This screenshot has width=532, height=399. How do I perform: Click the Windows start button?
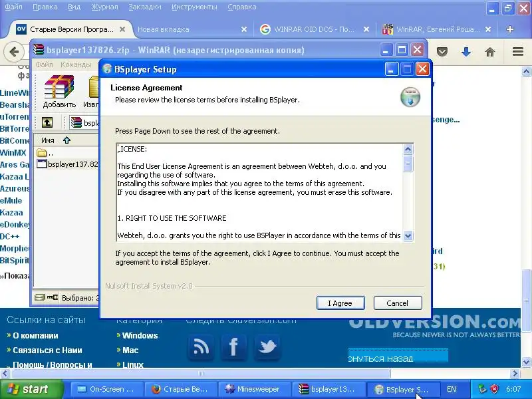tap(31, 389)
